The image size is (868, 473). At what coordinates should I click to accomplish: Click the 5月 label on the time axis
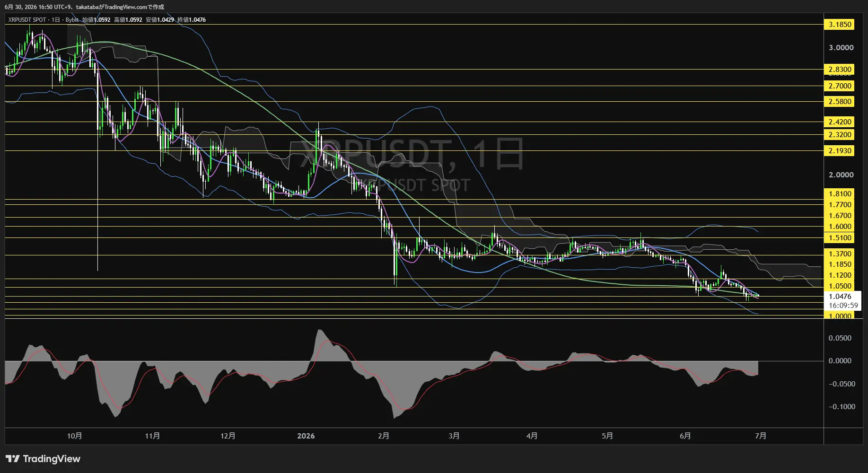click(x=607, y=436)
